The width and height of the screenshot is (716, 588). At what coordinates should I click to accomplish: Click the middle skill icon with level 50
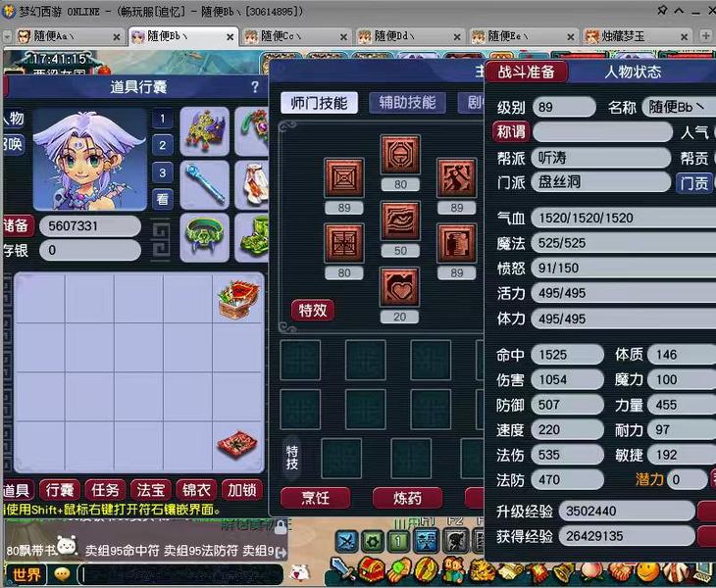pyautogui.click(x=400, y=220)
